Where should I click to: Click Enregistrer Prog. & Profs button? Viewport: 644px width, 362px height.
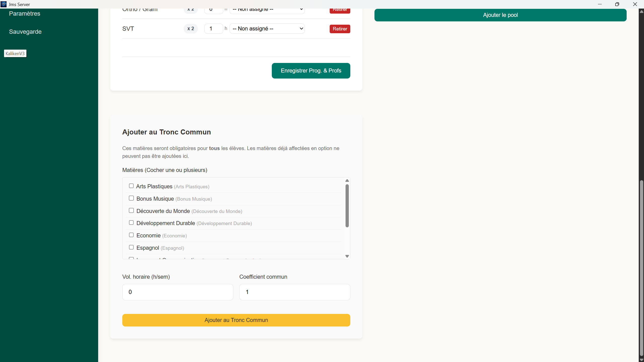[311, 71]
